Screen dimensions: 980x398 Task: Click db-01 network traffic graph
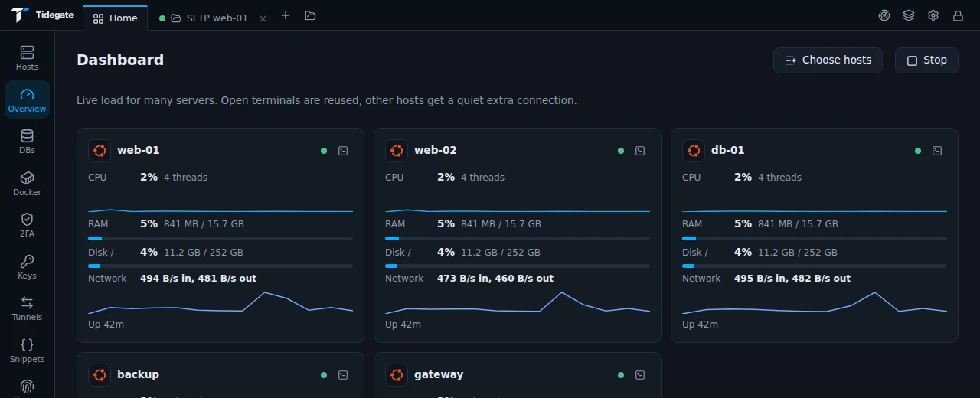[815, 303]
